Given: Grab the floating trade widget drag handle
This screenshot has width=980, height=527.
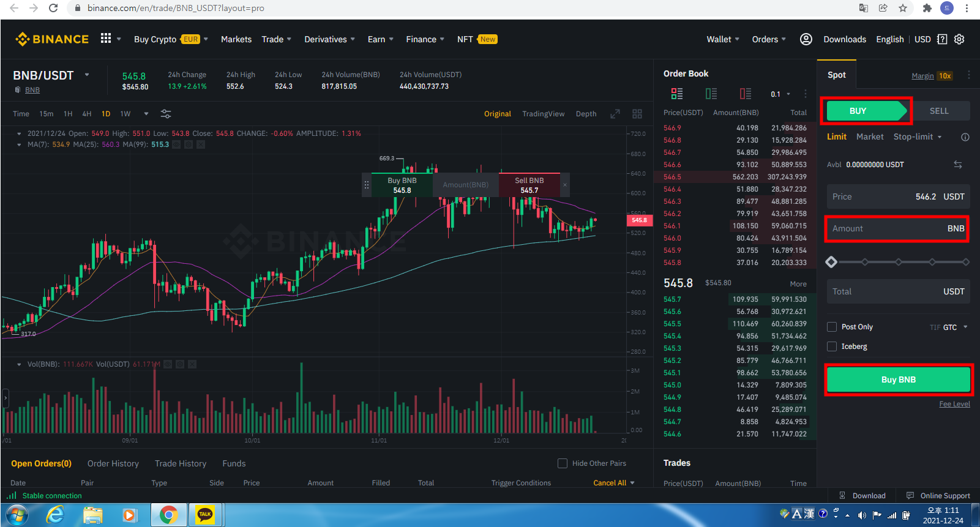Looking at the screenshot, I should (x=367, y=185).
